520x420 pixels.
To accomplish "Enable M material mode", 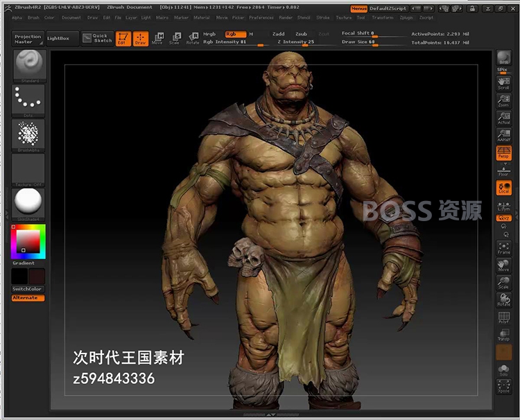I will pyautogui.click(x=251, y=34).
